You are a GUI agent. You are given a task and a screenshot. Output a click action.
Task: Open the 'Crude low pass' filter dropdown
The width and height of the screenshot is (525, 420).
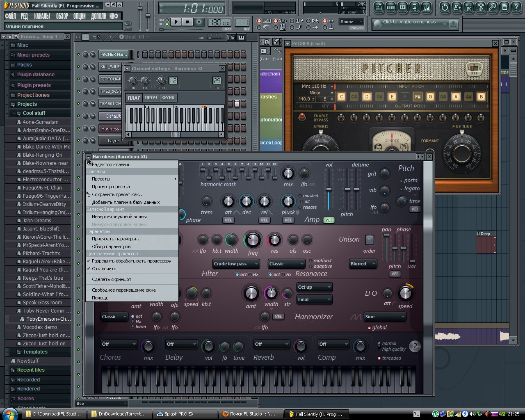point(236,264)
